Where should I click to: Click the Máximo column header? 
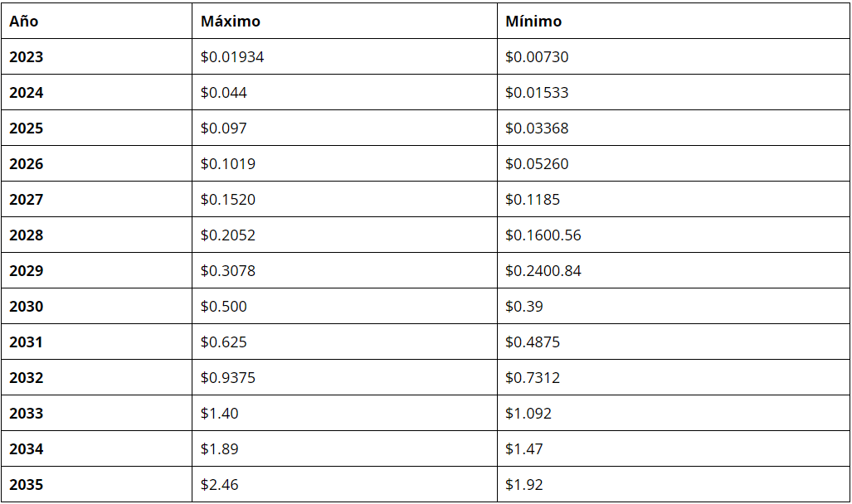[x=231, y=22]
